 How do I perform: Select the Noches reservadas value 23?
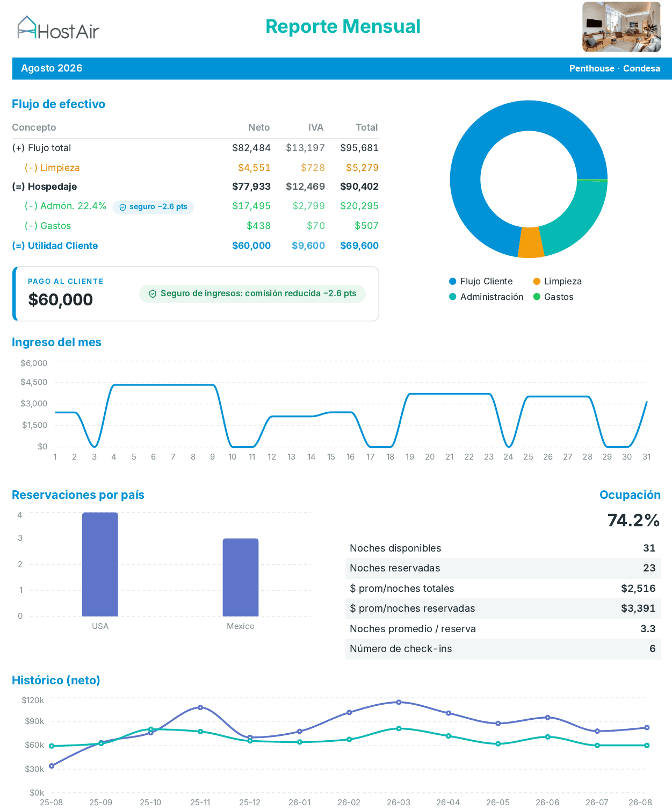pos(649,568)
